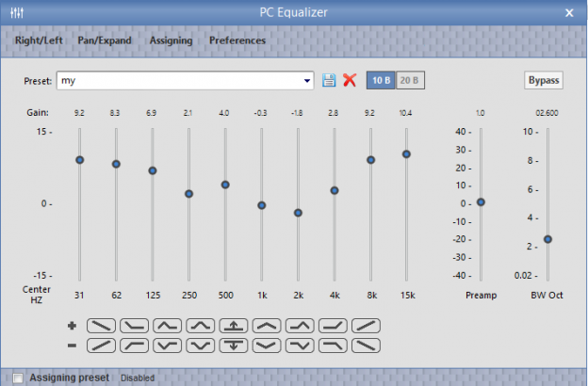Click the rightmost shape button in the minus row
Viewport: 588px width, 386px height.
click(x=366, y=346)
